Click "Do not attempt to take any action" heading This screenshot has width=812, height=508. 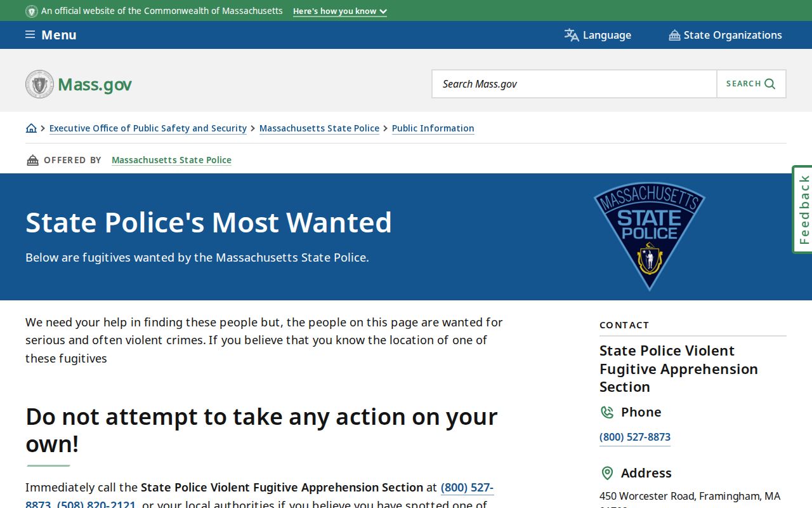261,430
